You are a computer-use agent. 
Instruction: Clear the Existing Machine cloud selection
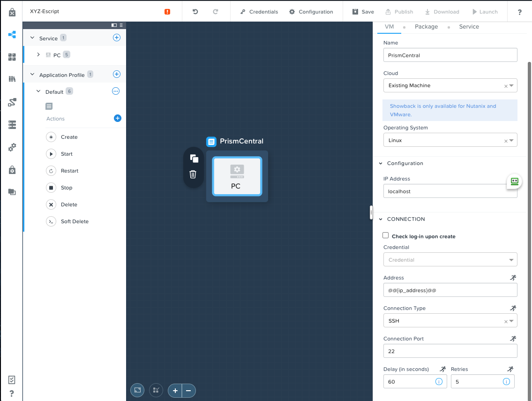(x=506, y=86)
